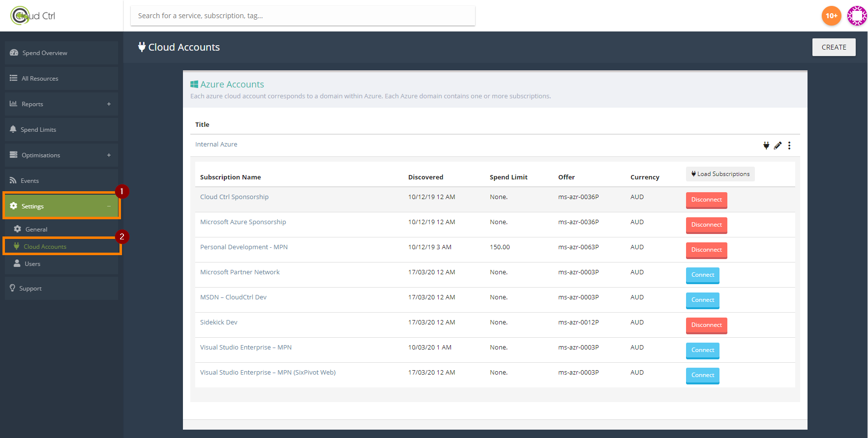
Task: Open the Support sidebar item
Action: click(x=30, y=289)
